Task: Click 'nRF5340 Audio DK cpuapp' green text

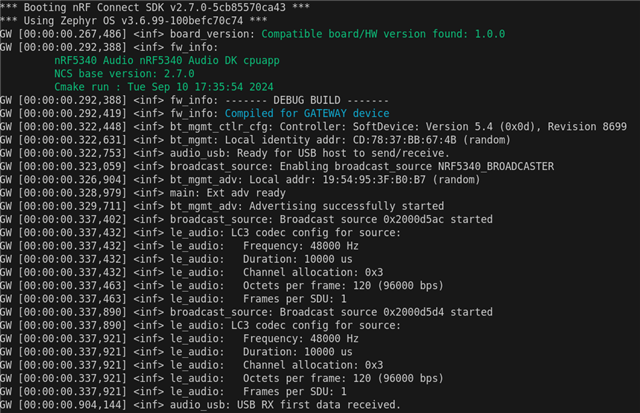Action: [x=167, y=60]
